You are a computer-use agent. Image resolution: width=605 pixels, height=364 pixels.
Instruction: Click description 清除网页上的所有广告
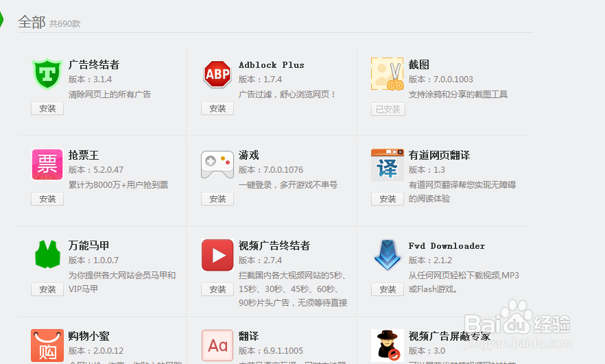(110, 95)
